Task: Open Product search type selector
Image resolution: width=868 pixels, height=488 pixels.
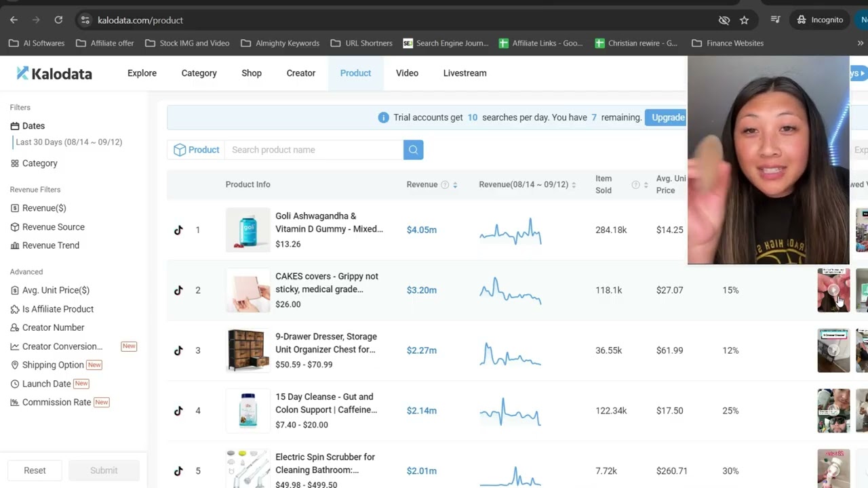Action: coord(197,150)
